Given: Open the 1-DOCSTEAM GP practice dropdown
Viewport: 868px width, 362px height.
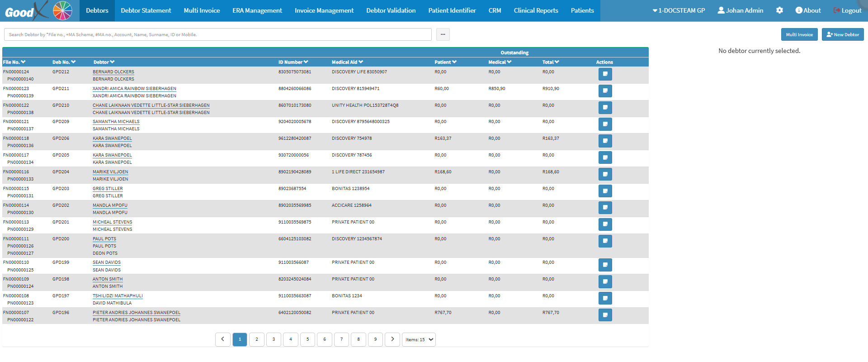Looking at the screenshot, I should tap(679, 10).
